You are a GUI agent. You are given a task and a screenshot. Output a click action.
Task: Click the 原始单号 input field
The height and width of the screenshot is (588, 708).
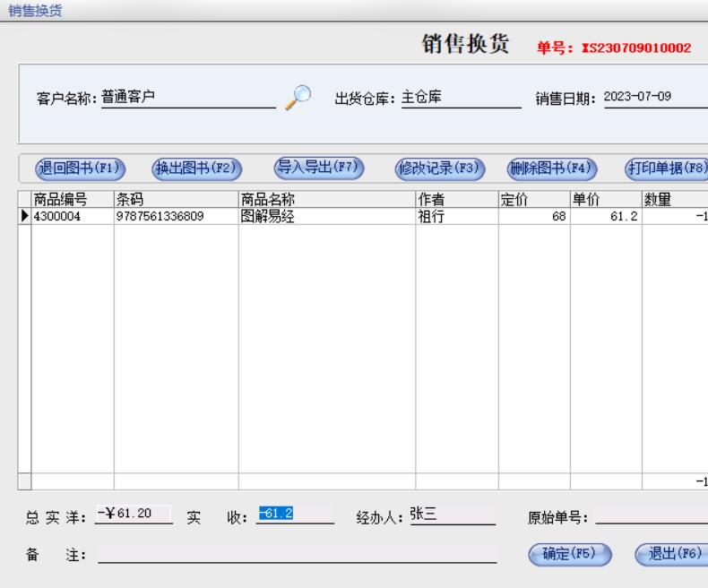(x=652, y=514)
